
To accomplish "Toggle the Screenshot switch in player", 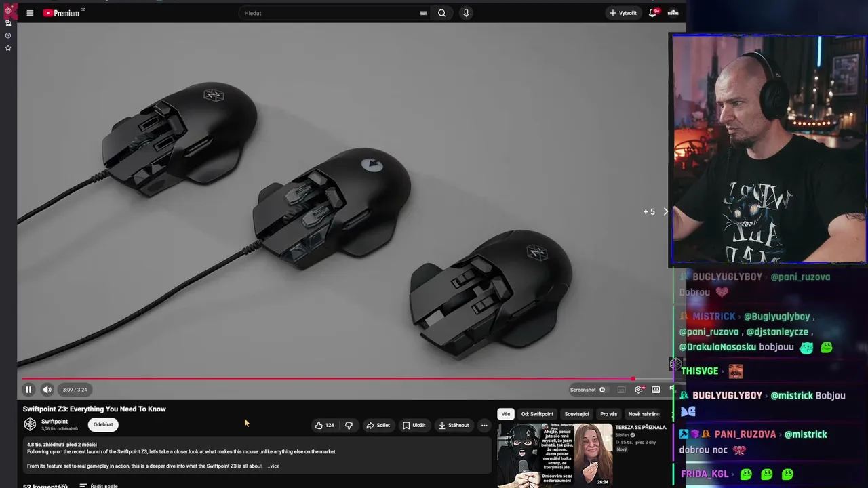I will [x=602, y=390].
